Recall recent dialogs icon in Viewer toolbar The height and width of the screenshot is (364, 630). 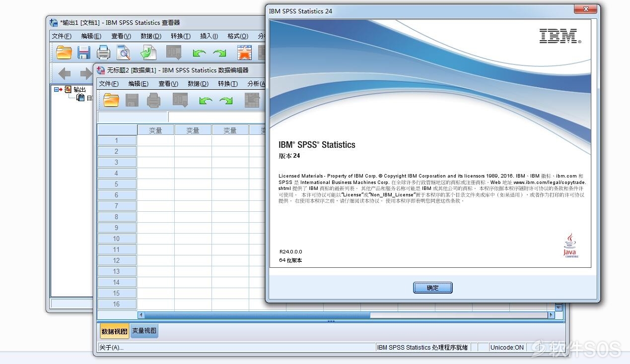tap(174, 52)
